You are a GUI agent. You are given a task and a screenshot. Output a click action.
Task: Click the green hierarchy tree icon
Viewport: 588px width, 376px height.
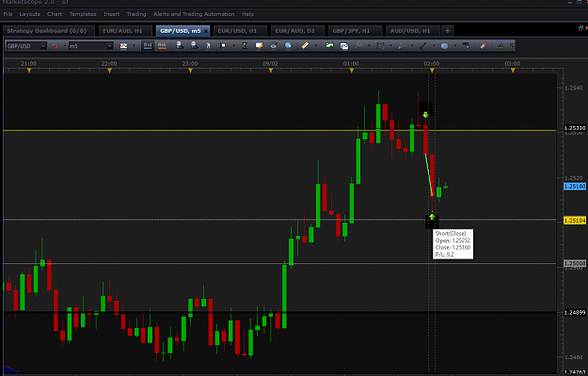(501, 45)
